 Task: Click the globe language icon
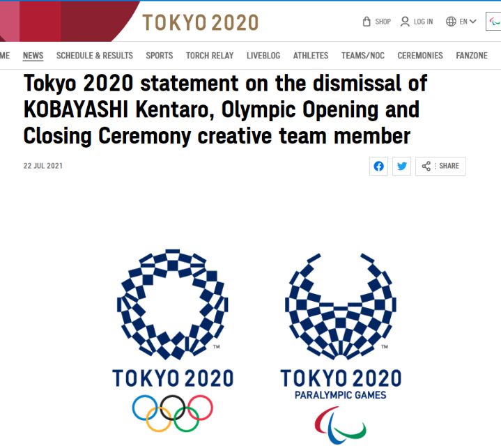tap(451, 22)
